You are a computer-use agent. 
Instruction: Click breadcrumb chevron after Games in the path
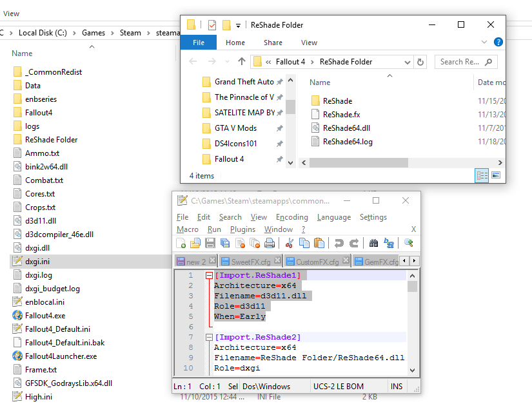point(112,33)
